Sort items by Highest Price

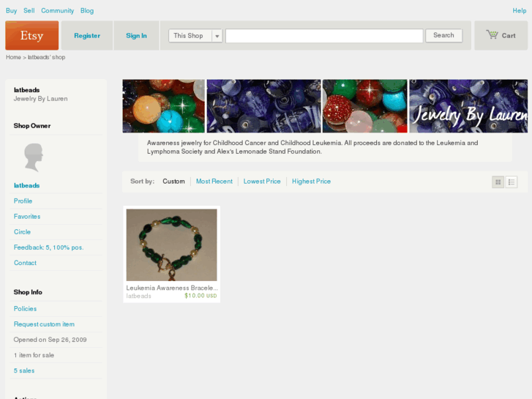[311, 182]
